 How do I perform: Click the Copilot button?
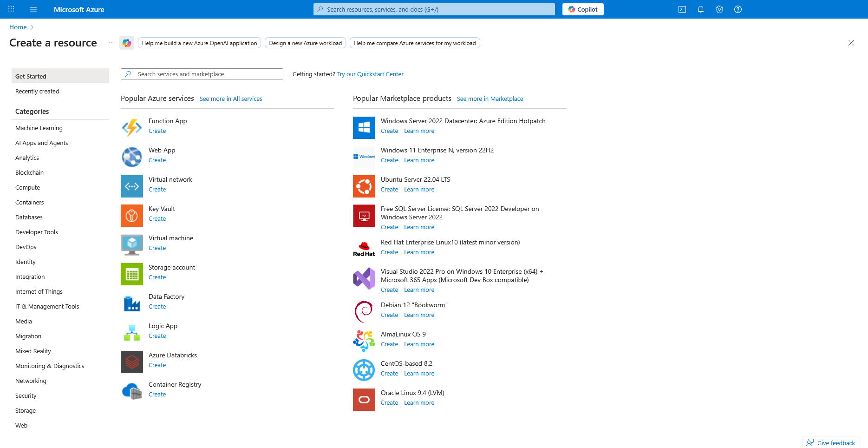pos(583,9)
